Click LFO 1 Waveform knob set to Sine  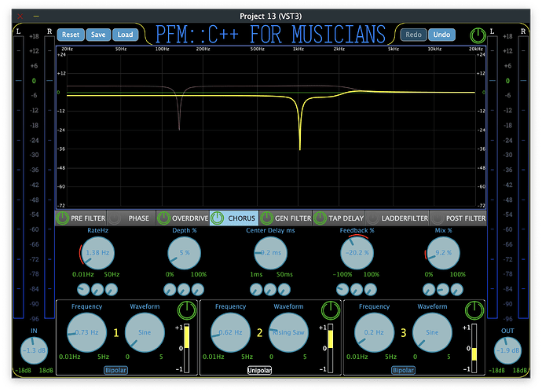(x=145, y=332)
